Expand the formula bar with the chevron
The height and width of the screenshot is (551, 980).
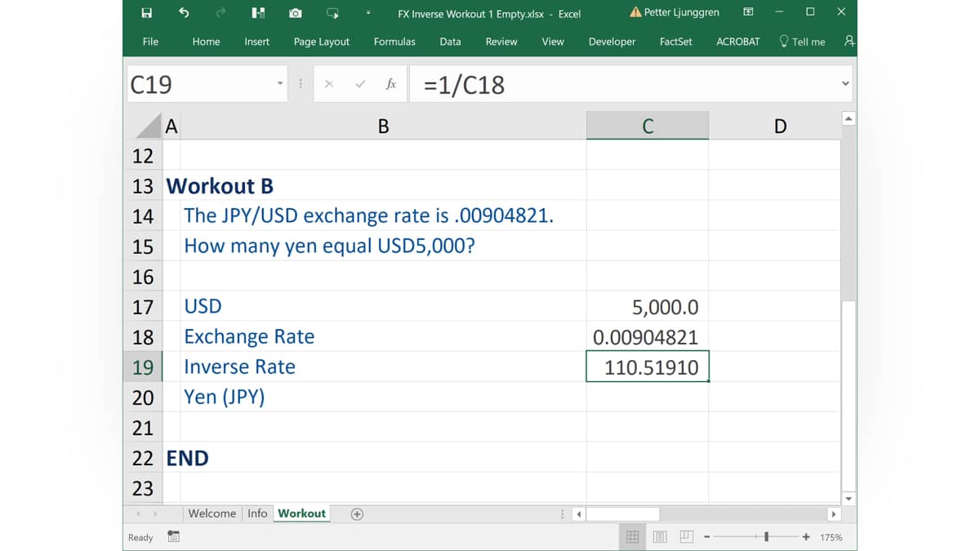click(x=845, y=83)
